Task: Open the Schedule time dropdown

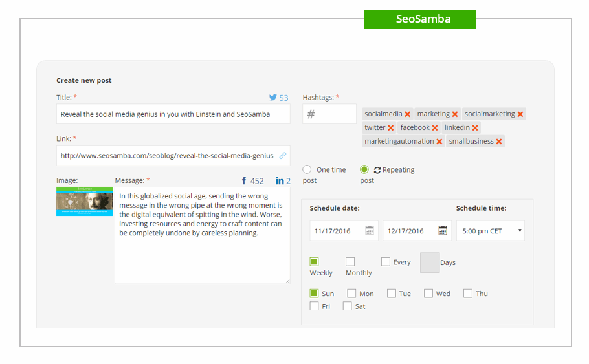Action: [x=491, y=231]
